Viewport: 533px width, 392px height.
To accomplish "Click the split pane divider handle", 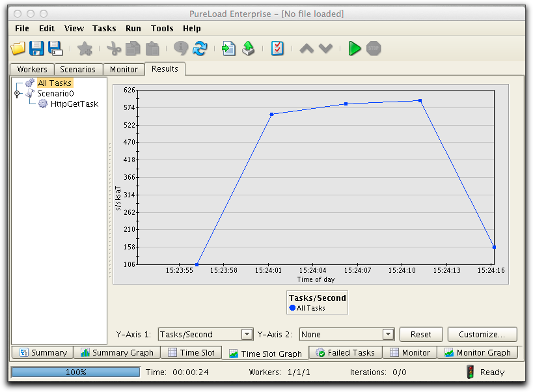I will tap(110, 211).
